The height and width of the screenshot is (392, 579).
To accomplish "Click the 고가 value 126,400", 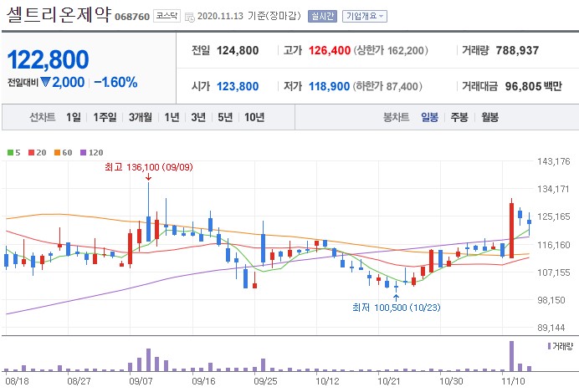I will click(330, 50).
